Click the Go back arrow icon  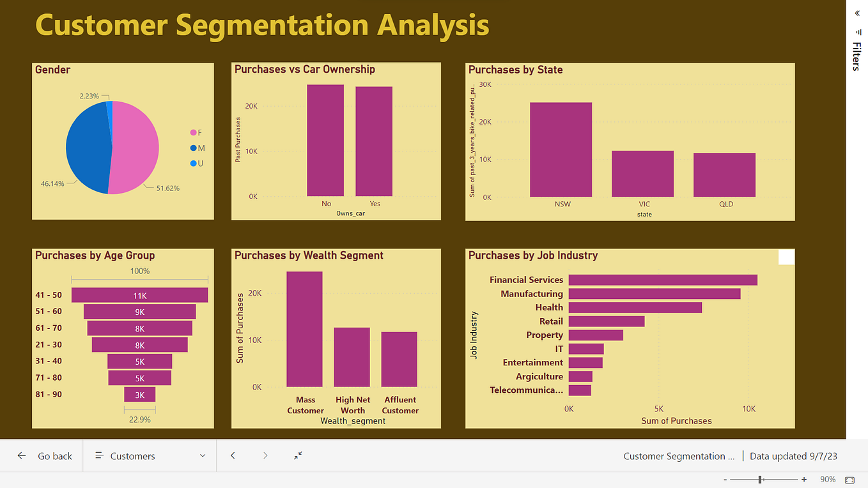coord(22,455)
